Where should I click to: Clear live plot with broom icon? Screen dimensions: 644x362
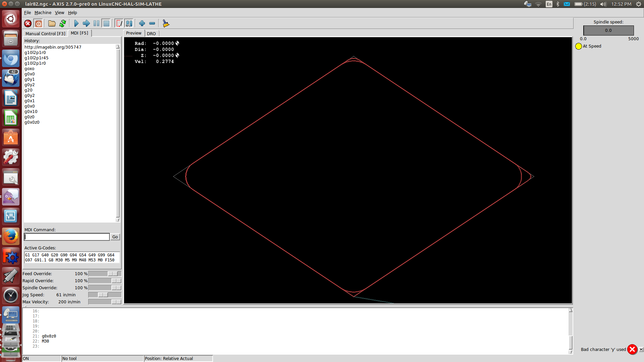[x=166, y=23]
